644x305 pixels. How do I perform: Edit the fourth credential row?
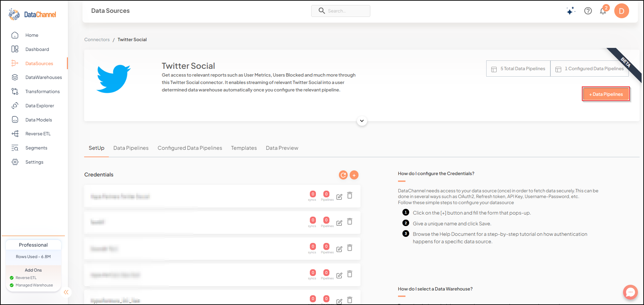click(x=339, y=275)
